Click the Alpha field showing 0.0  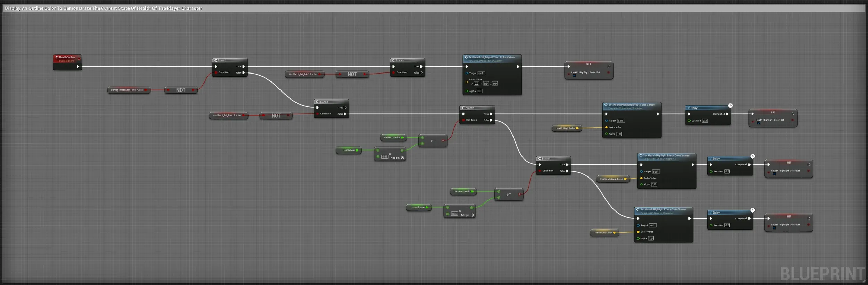click(x=479, y=91)
